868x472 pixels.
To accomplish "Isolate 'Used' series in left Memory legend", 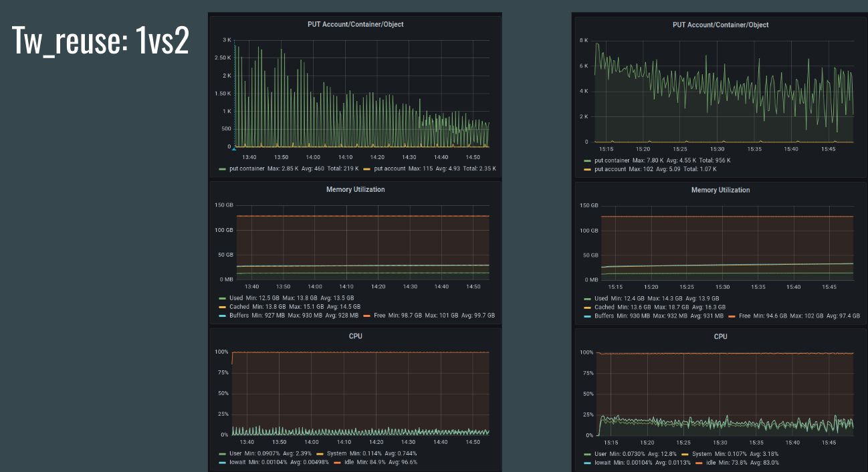I will click(236, 298).
